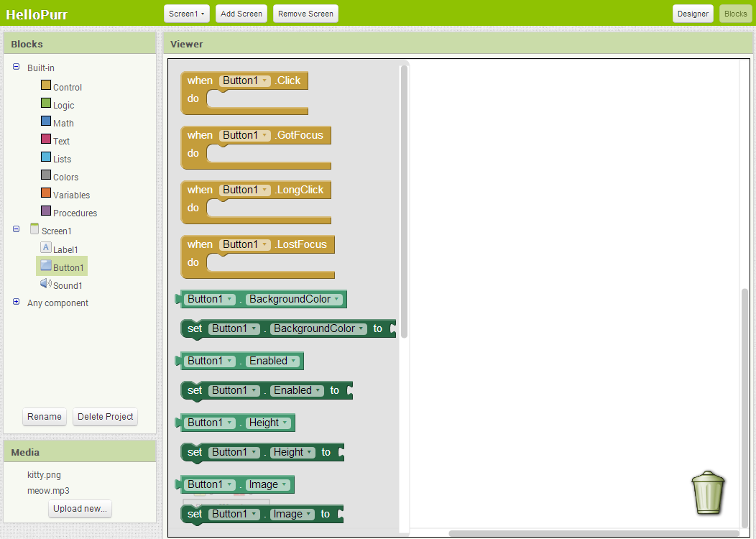This screenshot has width=756, height=539.
Task: Expand the Any component section
Action: [x=17, y=302]
